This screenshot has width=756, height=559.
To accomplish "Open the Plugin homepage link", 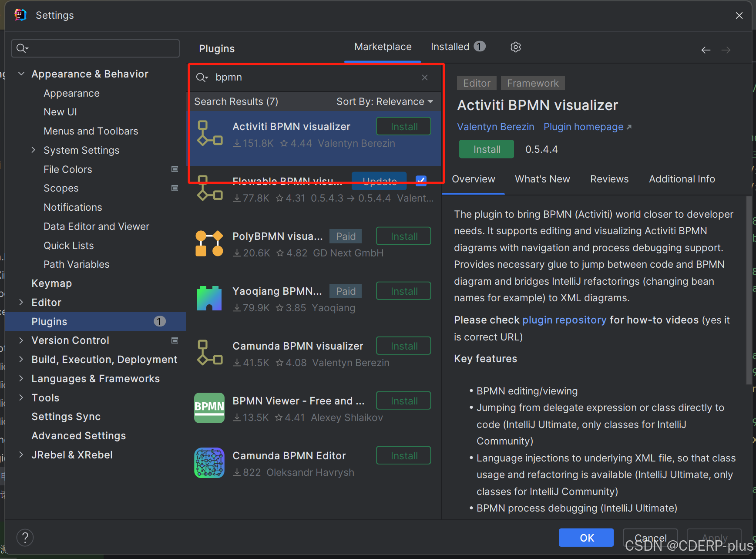I will pos(587,127).
